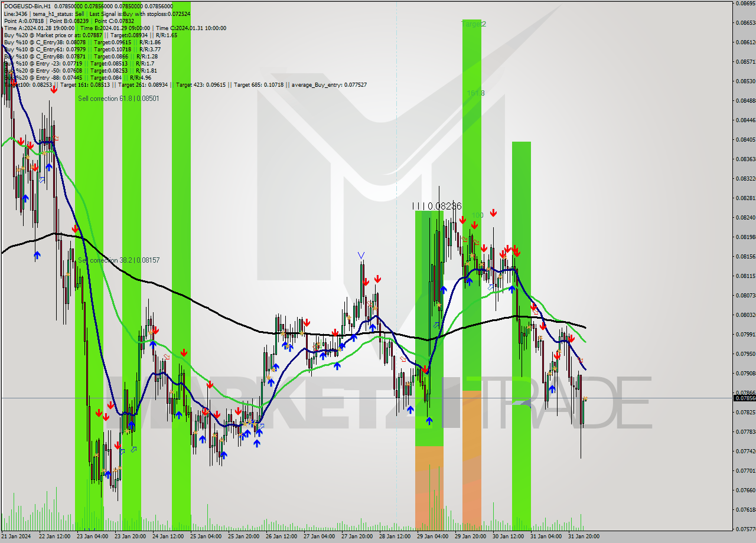
Task: Click the 0.08322 price axis label
Action: click(x=745, y=178)
